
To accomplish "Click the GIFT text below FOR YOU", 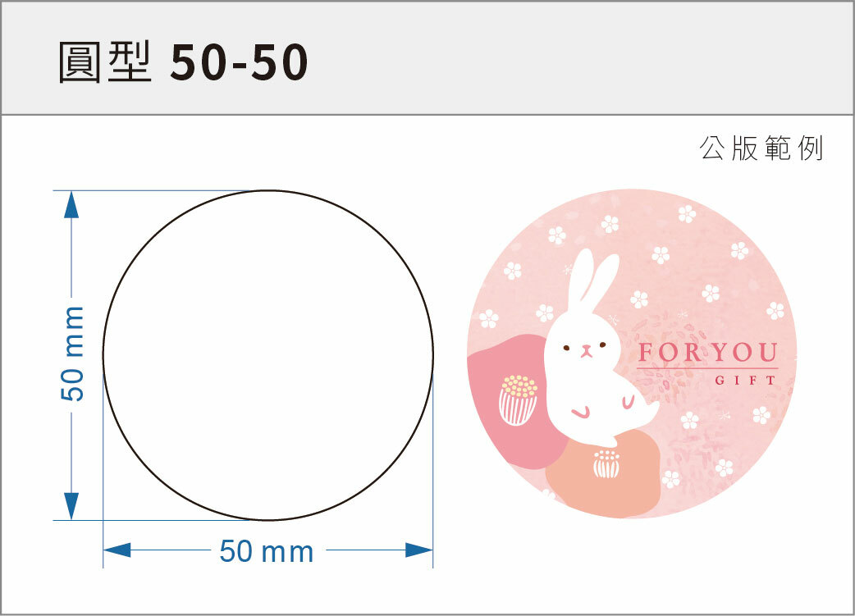I will (x=745, y=380).
